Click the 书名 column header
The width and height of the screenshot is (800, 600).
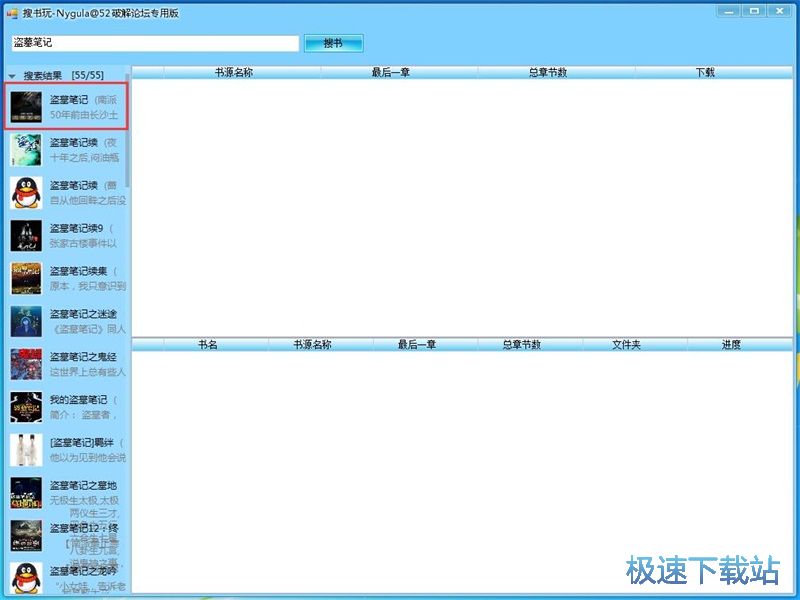coord(208,345)
